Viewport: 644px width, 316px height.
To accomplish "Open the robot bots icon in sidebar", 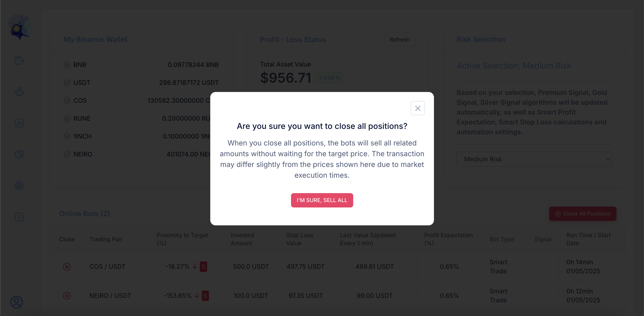I will pyautogui.click(x=19, y=92).
